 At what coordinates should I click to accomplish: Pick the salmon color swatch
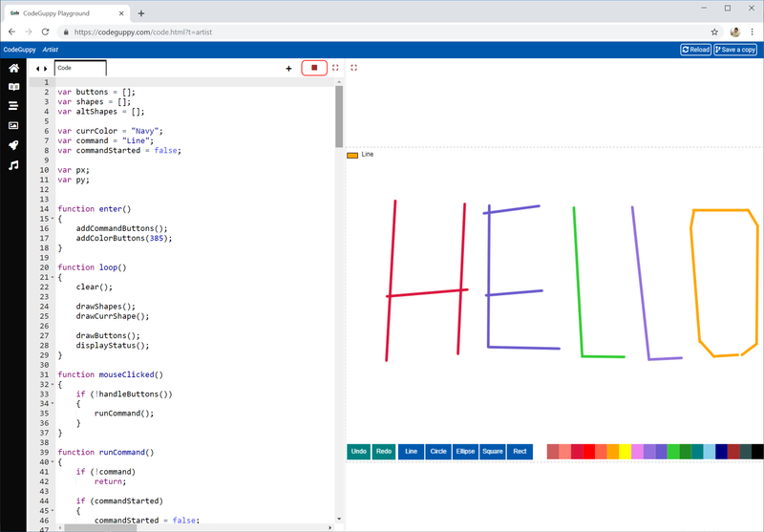[x=565, y=452]
